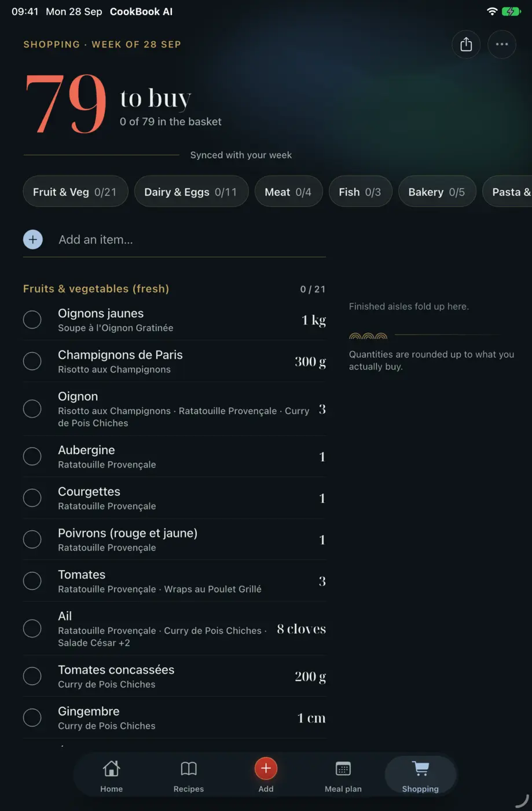Check off Oignons jaunes
This screenshot has width=532, height=811.
click(x=32, y=320)
